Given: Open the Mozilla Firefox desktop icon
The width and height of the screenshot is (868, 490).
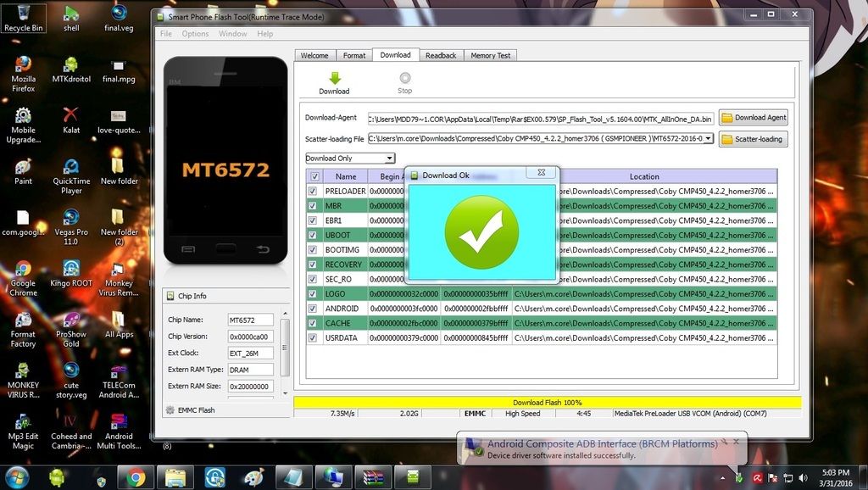Looking at the screenshot, I should [x=23, y=74].
